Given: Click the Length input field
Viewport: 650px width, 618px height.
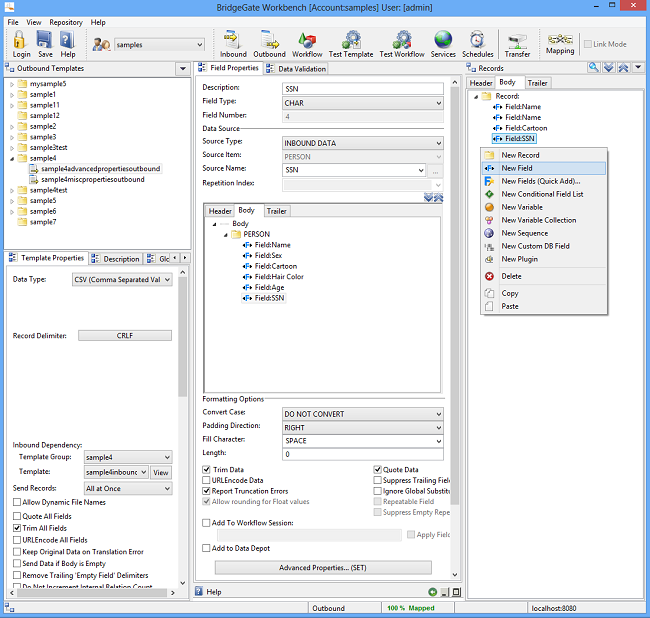Looking at the screenshot, I should [x=363, y=454].
